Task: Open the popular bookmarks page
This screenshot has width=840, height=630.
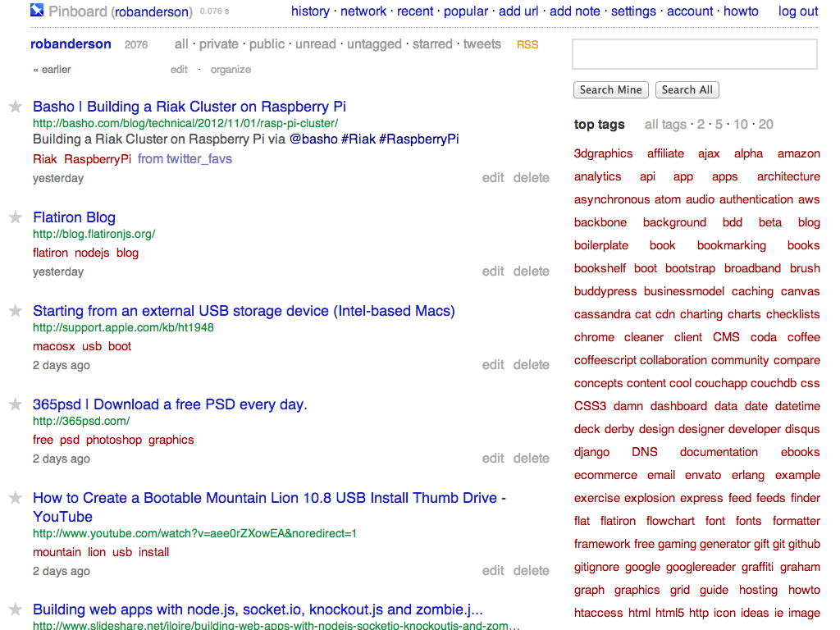Action: pos(466,11)
